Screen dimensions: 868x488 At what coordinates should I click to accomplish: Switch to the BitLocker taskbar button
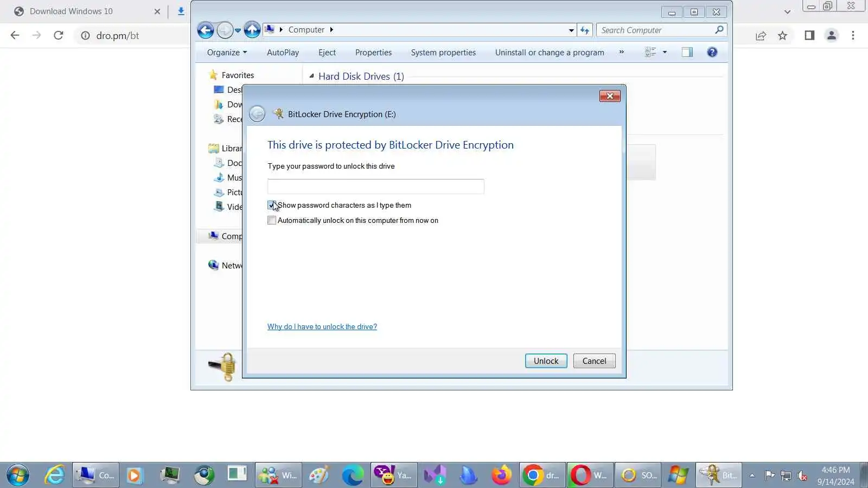pyautogui.click(x=719, y=476)
